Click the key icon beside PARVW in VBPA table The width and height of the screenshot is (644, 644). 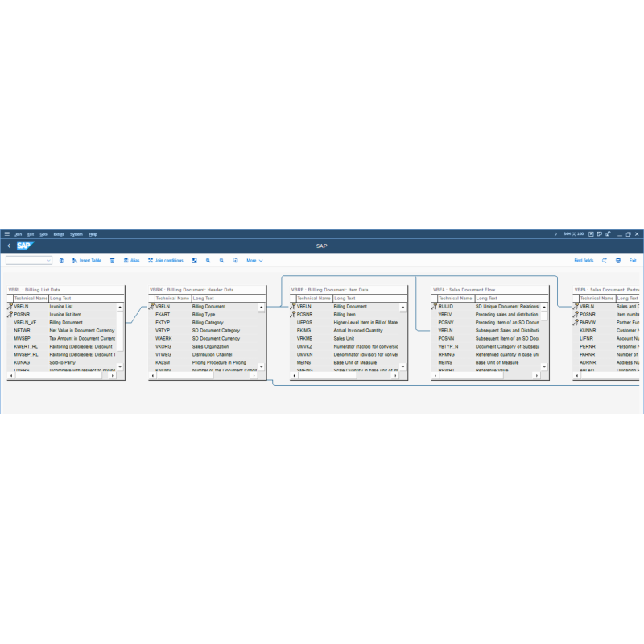[578, 322]
